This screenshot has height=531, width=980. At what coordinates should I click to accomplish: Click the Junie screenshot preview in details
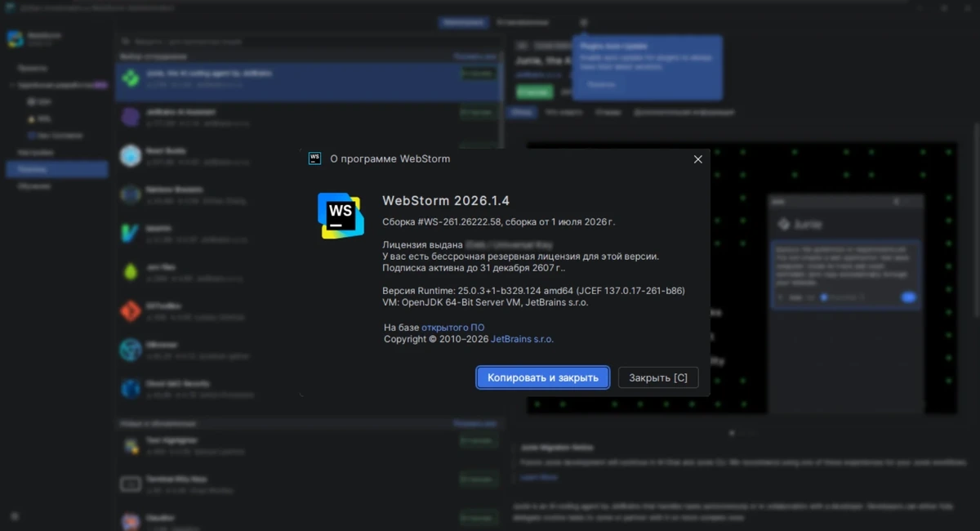pyautogui.click(x=742, y=278)
